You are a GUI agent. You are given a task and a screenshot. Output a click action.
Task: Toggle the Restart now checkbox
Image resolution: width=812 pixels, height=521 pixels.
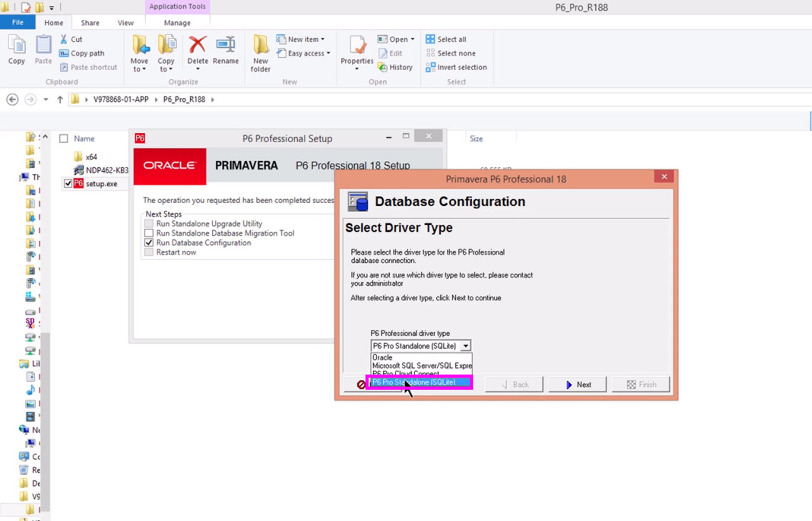(149, 252)
